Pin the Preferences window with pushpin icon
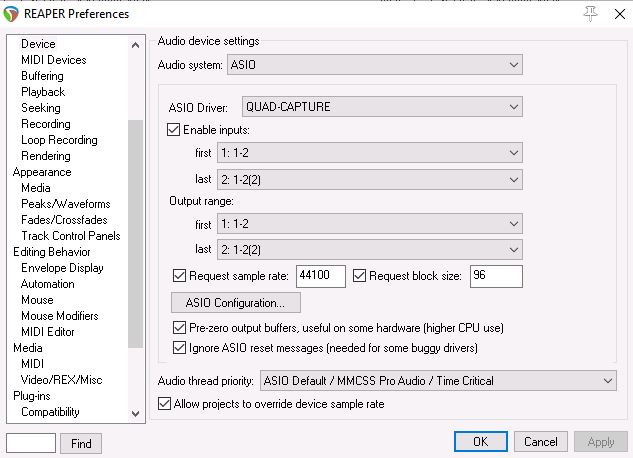Screen dimensions: 633x458 tap(590, 14)
